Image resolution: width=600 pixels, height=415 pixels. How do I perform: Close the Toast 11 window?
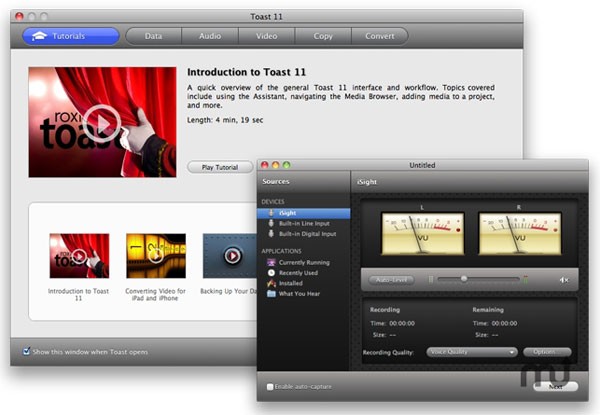point(19,16)
